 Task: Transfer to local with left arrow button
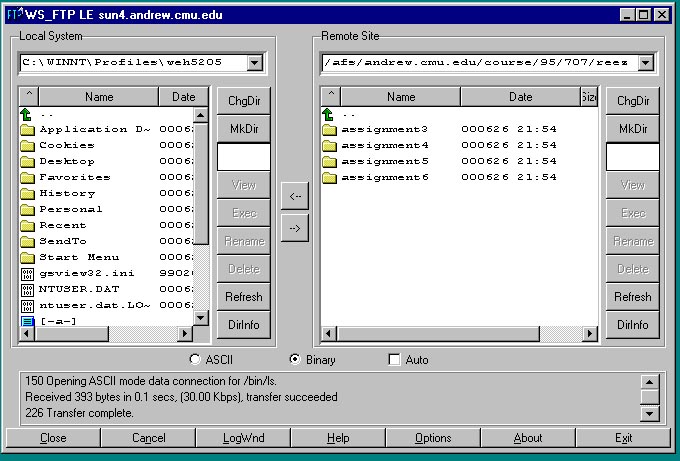tap(295, 196)
